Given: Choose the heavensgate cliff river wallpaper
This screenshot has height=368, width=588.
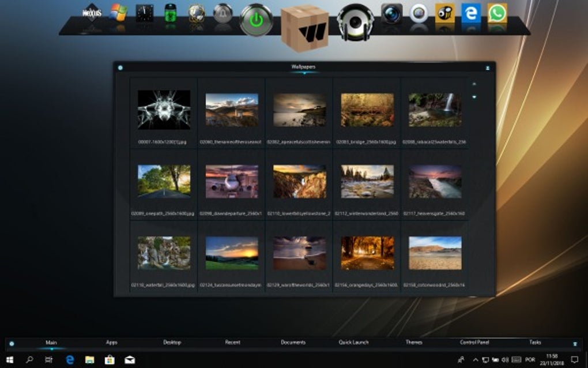Looking at the screenshot, I should pos(435,182).
